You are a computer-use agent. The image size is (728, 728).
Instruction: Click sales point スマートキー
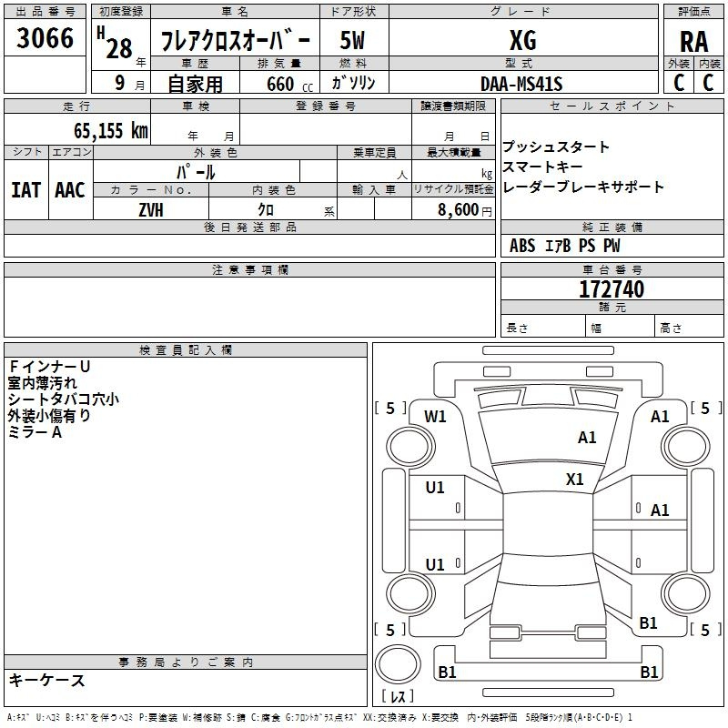pos(542,167)
